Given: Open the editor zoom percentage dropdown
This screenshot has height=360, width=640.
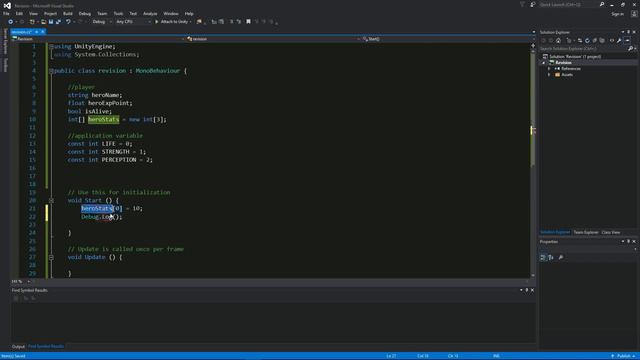Looking at the screenshot, I should tap(29, 281).
